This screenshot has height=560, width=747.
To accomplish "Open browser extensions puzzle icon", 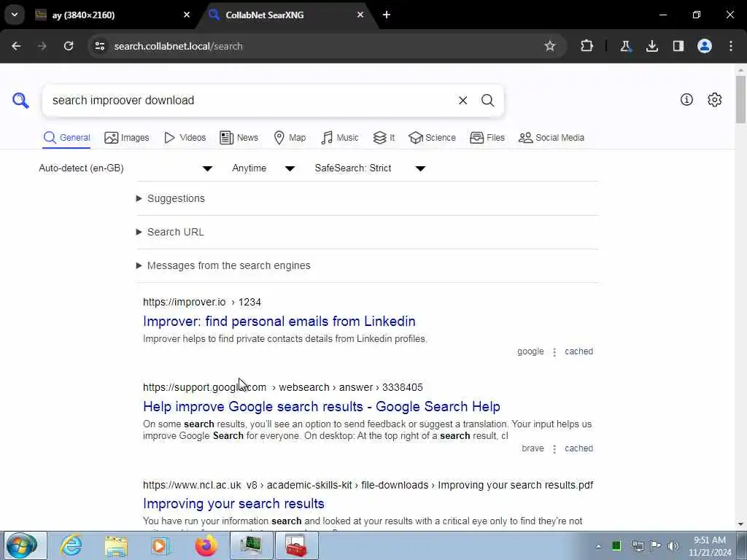I will 587,46.
